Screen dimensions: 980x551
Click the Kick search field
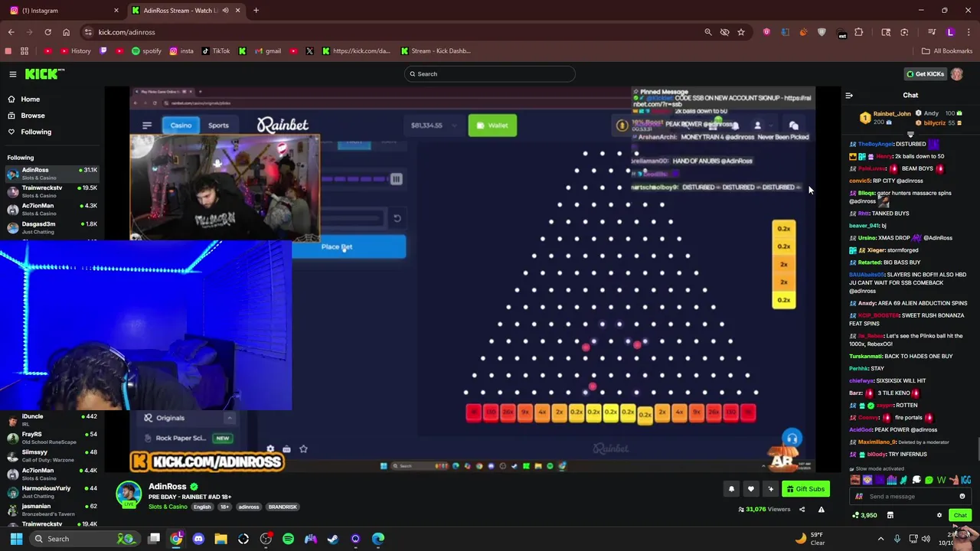[x=490, y=73]
